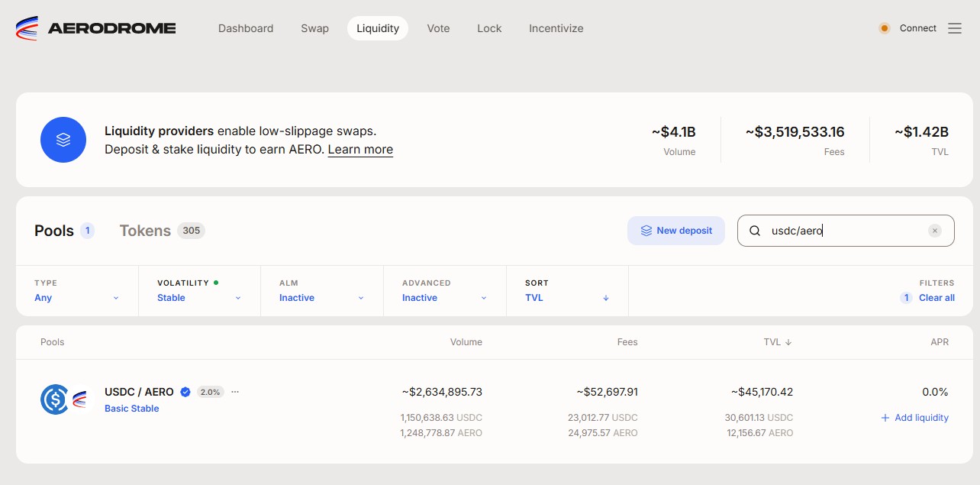Click Clear all filters
Viewport: 980px width, 485px height.
(x=936, y=298)
